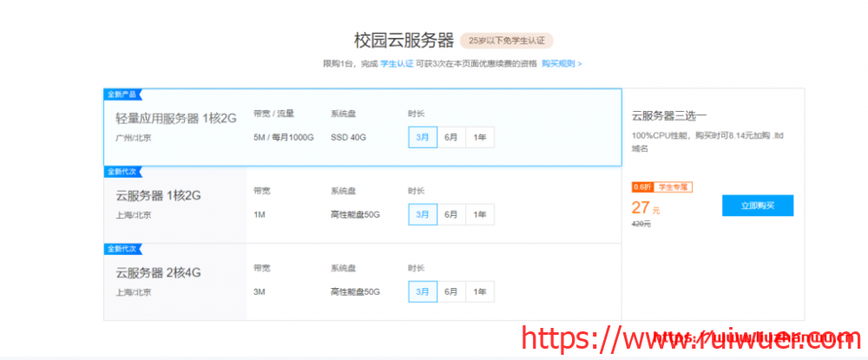
Task: Click the orange 0.6折 discount tag
Action: click(641, 187)
